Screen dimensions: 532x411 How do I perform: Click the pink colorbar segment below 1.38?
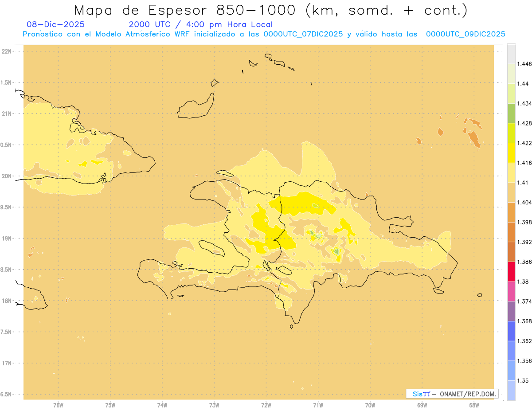[511, 291]
